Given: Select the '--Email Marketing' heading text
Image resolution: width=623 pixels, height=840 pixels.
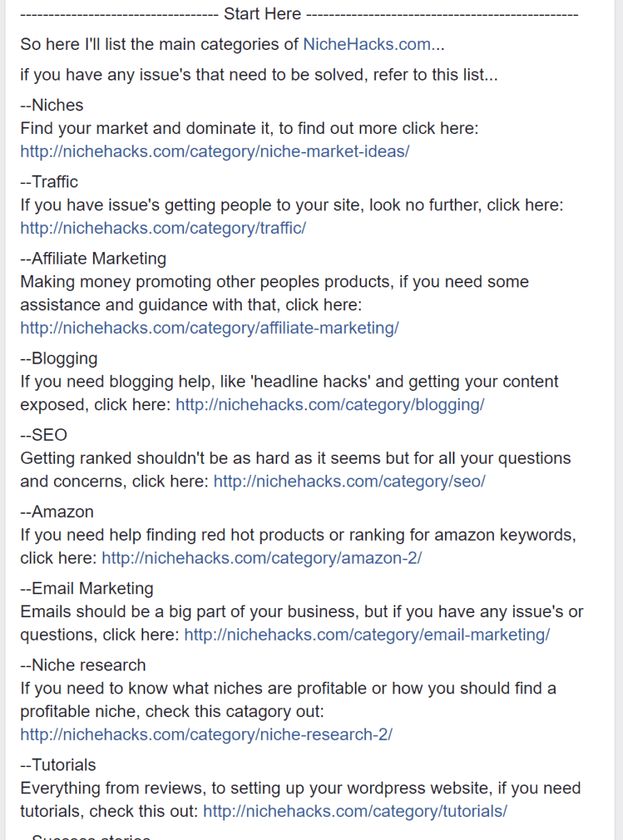Looking at the screenshot, I should (x=87, y=589).
